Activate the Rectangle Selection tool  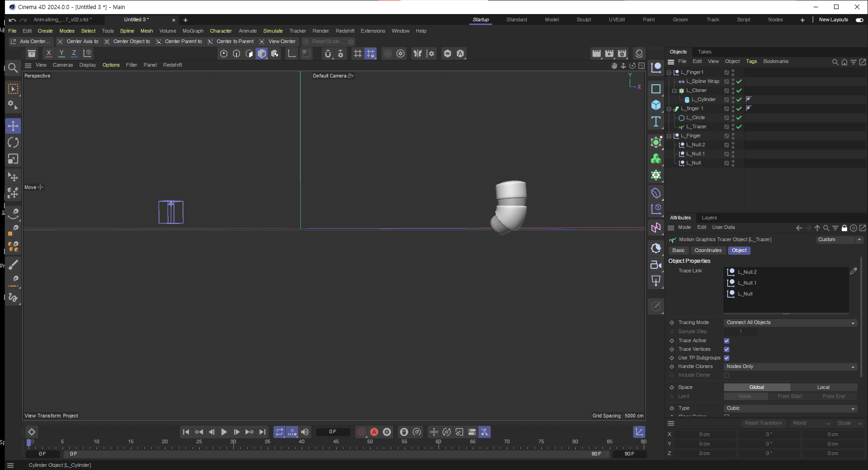[x=13, y=89]
